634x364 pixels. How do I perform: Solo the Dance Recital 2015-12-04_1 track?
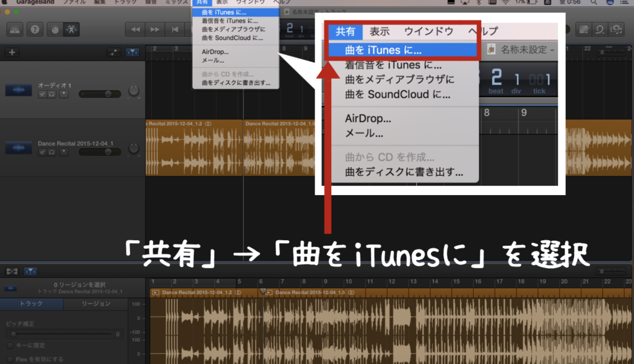[x=52, y=152]
